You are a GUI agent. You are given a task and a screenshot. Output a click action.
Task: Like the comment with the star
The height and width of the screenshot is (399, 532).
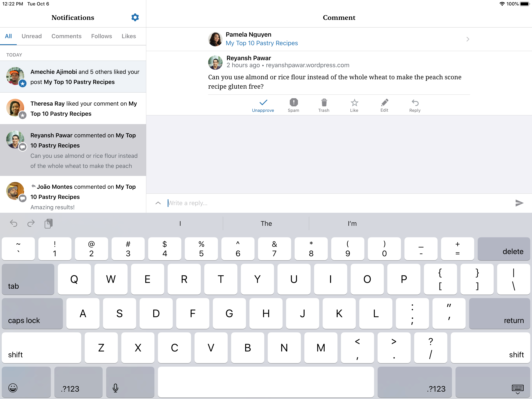pyautogui.click(x=354, y=105)
